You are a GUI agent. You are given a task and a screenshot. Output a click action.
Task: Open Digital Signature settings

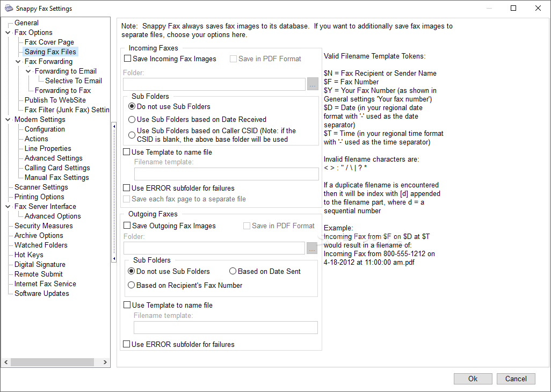coord(40,264)
